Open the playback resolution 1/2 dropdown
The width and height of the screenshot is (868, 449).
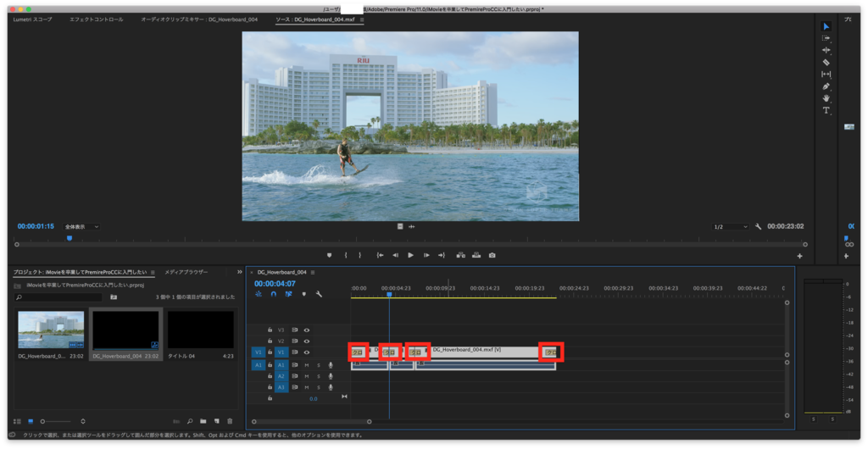pyautogui.click(x=731, y=227)
